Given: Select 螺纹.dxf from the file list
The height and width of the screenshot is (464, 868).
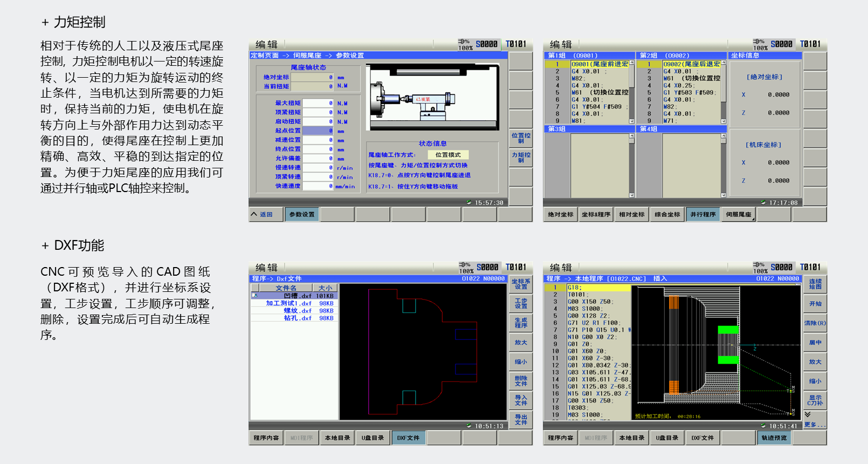Looking at the screenshot, I should (295, 311).
